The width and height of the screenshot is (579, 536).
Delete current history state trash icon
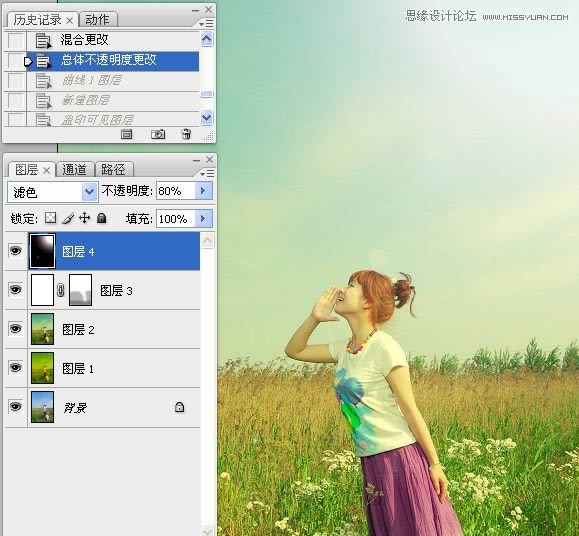(x=186, y=134)
